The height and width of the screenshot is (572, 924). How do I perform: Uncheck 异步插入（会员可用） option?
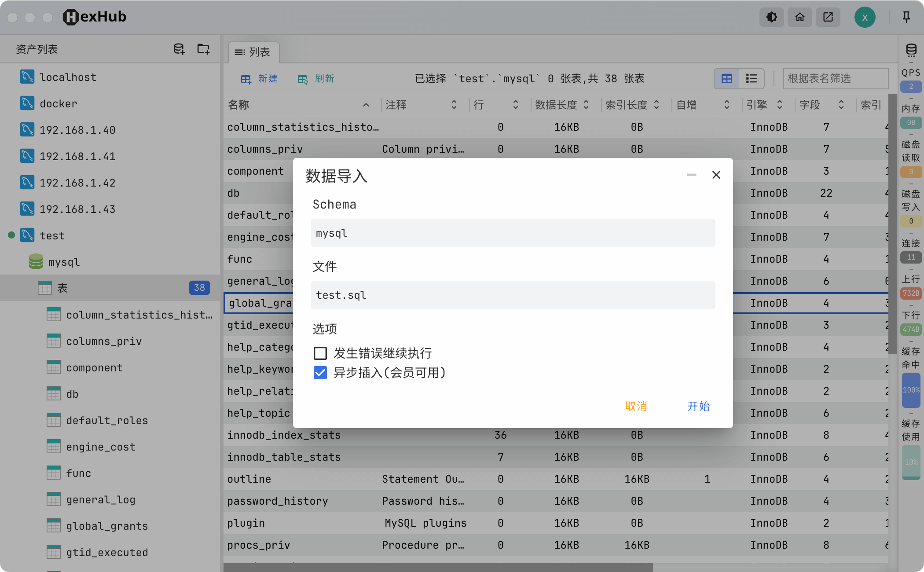pos(320,373)
